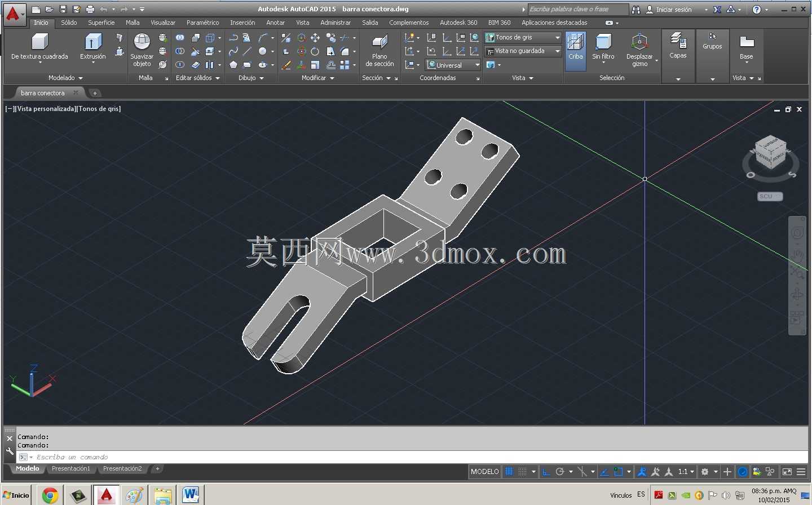Open the 1:1 annotation scale dropdown
This screenshot has height=505, width=812.
click(686, 472)
